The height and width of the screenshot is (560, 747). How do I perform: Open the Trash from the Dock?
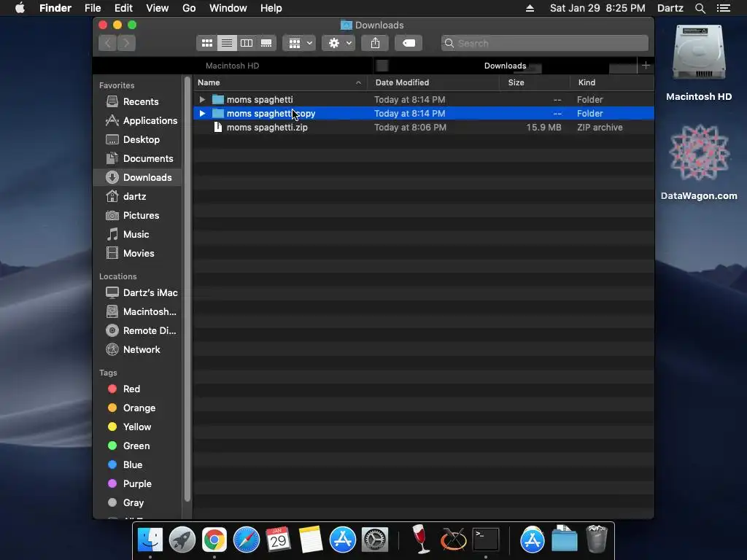(597, 539)
